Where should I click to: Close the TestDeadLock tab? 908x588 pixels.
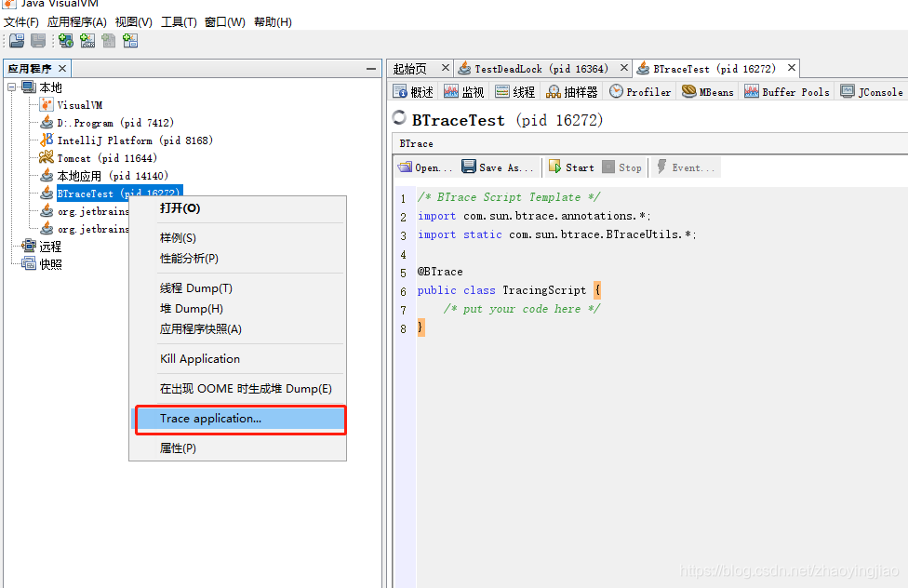pyautogui.click(x=623, y=68)
